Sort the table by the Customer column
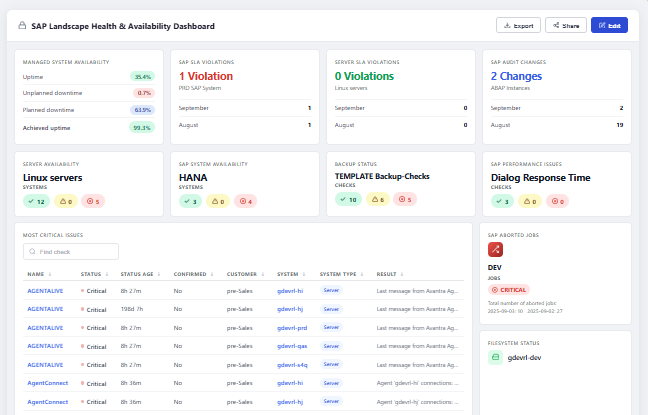 (x=245, y=274)
